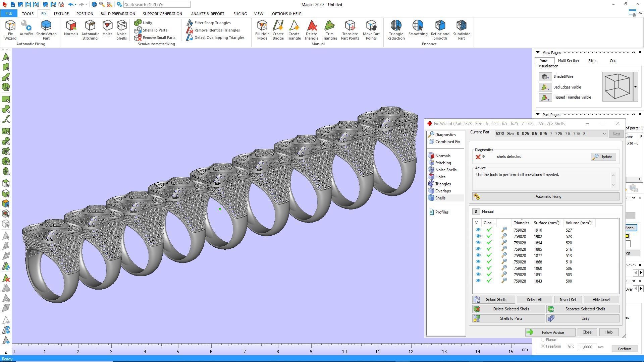Open Triangle Reduction
The height and width of the screenshot is (362, 644).
click(396, 30)
